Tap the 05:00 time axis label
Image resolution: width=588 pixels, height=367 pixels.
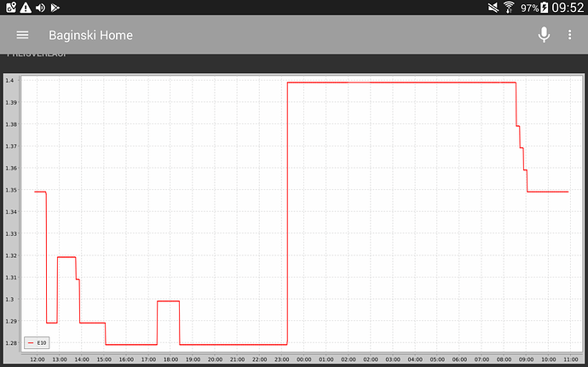437,359
